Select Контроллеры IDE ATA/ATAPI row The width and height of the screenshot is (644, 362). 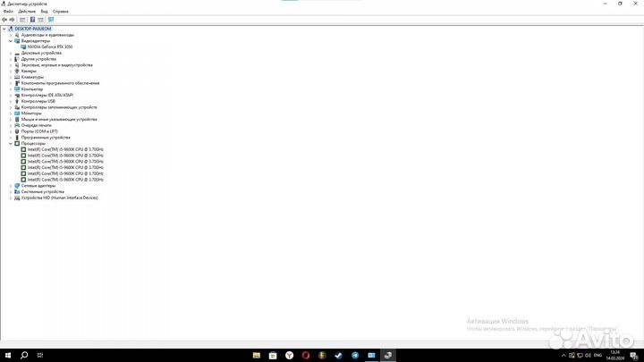(47, 96)
